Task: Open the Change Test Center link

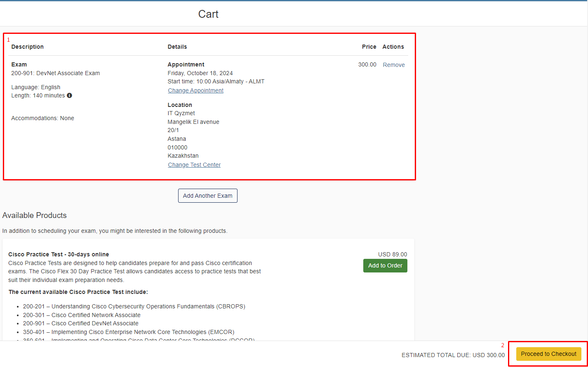Action: (x=194, y=165)
